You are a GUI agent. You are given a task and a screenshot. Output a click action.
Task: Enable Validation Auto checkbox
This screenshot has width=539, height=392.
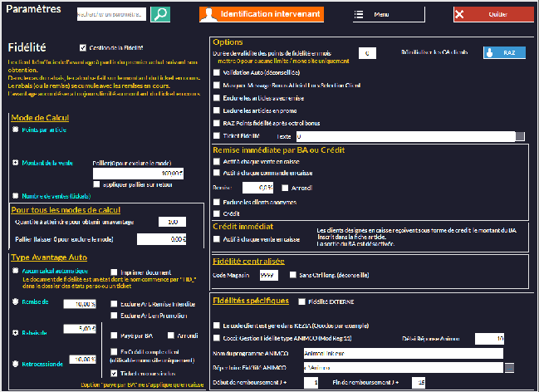(218, 72)
